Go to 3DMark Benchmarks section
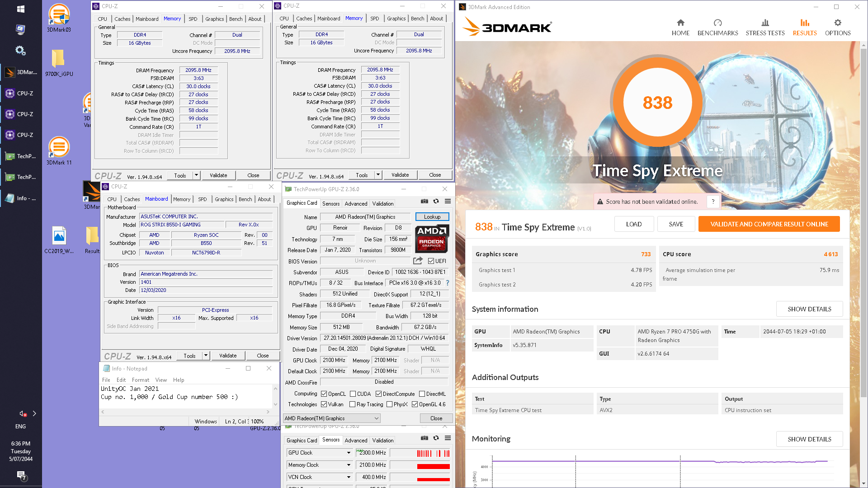The height and width of the screenshot is (488, 868). click(717, 27)
